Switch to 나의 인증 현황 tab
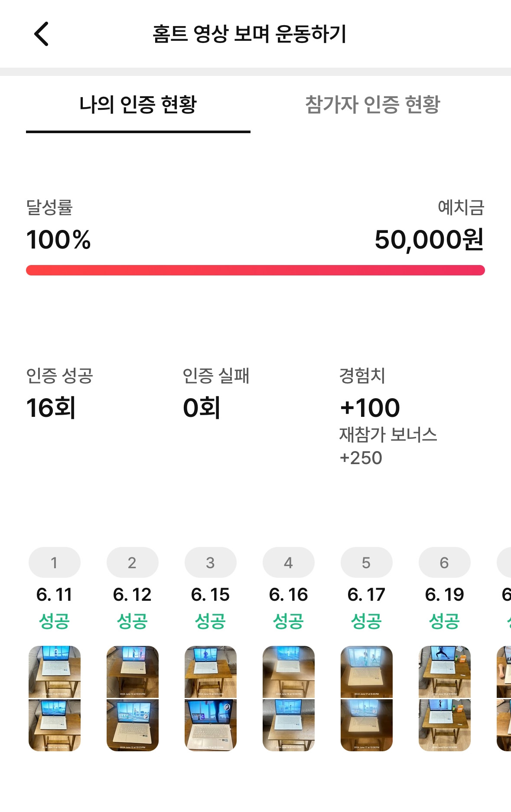The width and height of the screenshot is (511, 812). pyautogui.click(x=138, y=105)
